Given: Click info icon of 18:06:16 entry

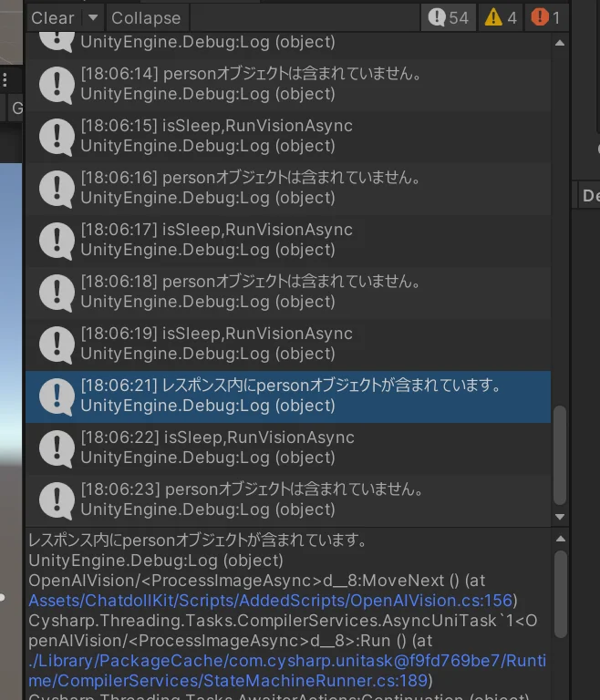Looking at the screenshot, I should coord(57,189).
